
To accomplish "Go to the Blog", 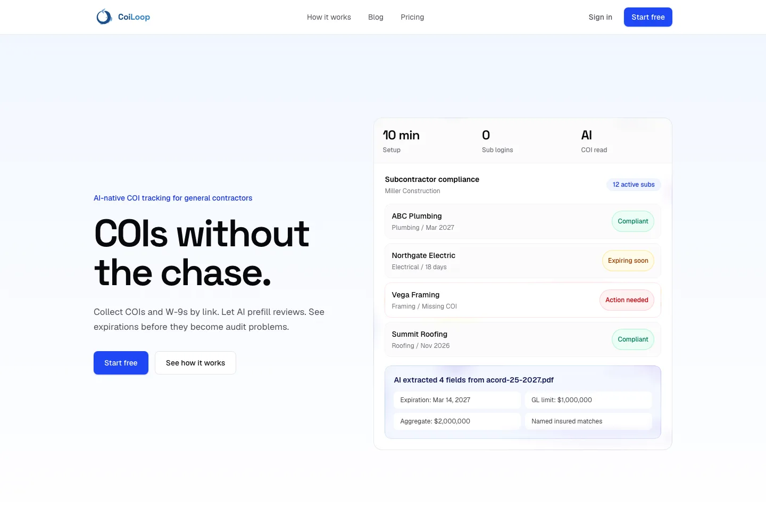I will click(x=376, y=17).
